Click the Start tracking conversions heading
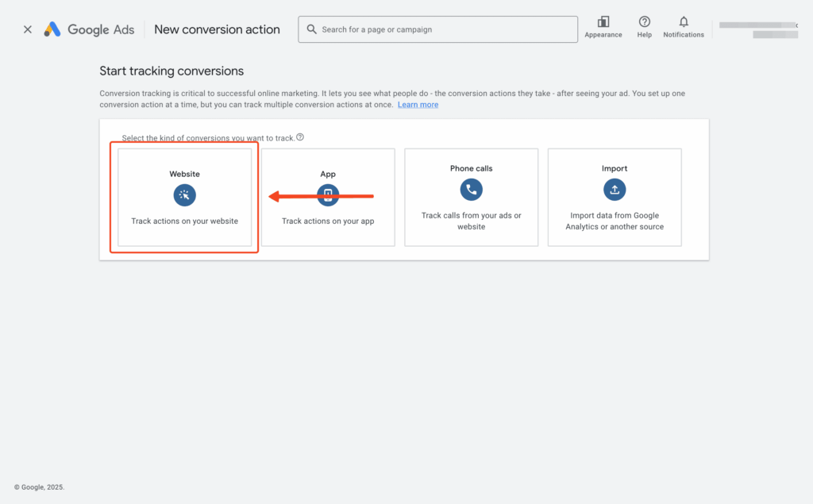This screenshot has height=504, width=813. [171, 71]
